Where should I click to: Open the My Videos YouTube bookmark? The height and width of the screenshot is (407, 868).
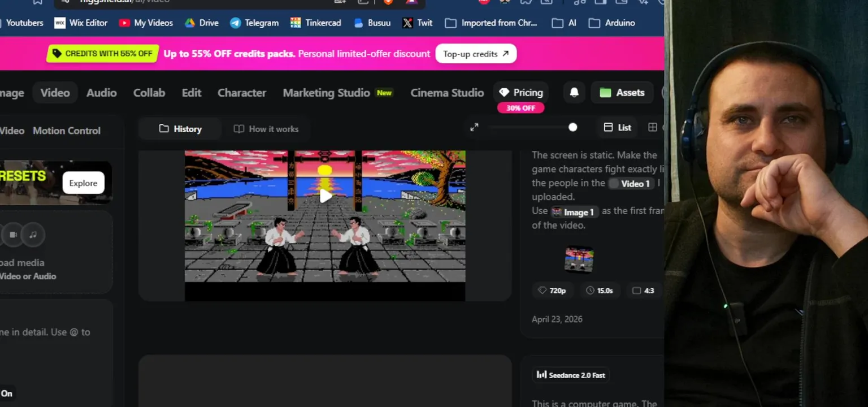coord(146,23)
